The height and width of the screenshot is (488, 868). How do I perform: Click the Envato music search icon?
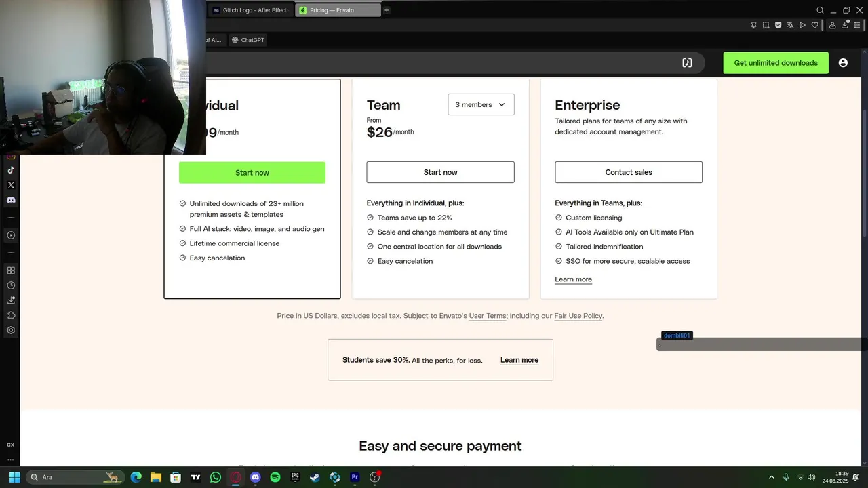click(687, 62)
